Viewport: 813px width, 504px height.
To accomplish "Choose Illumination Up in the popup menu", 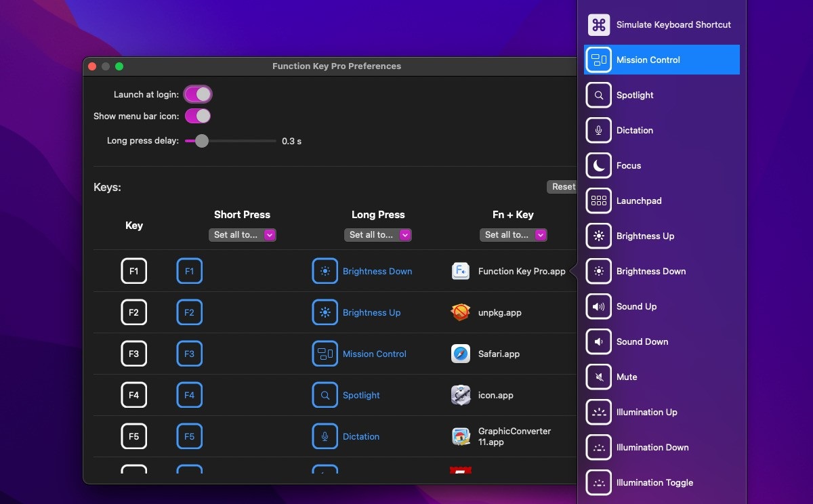I will pos(662,412).
